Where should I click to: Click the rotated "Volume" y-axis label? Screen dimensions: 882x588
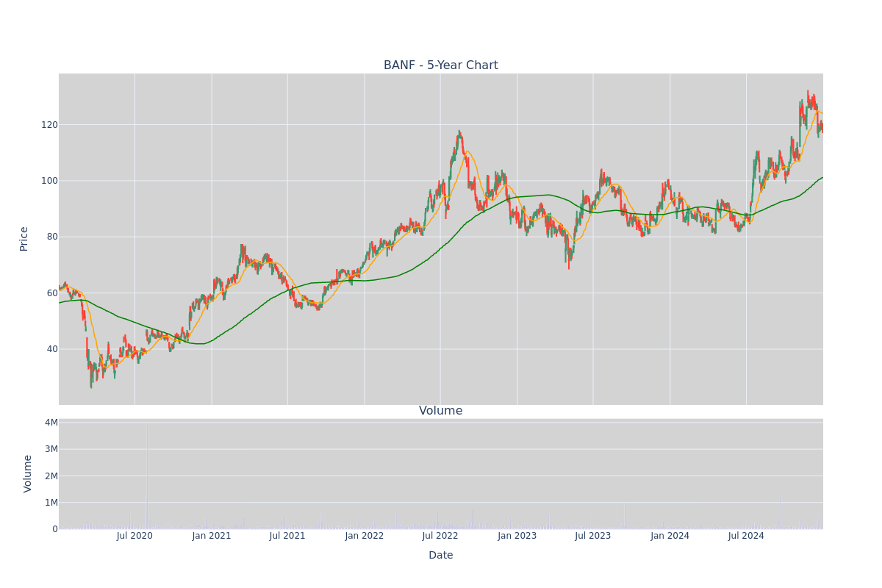point(28,473)
